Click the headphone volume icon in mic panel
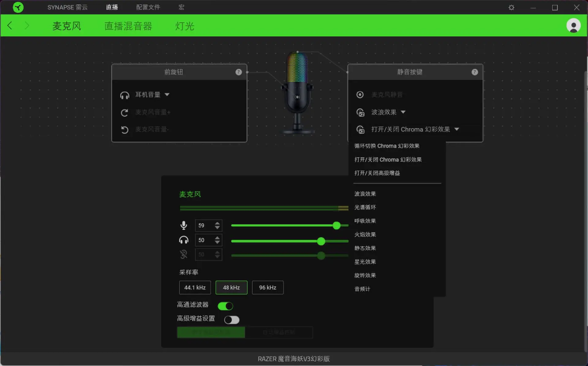This screenshot has width=588, height=366. coord(184,240)
